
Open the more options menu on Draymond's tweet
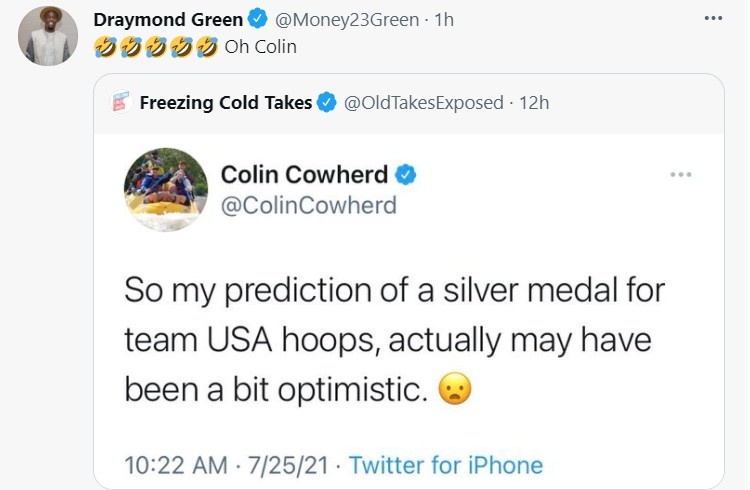coord(712,19)
